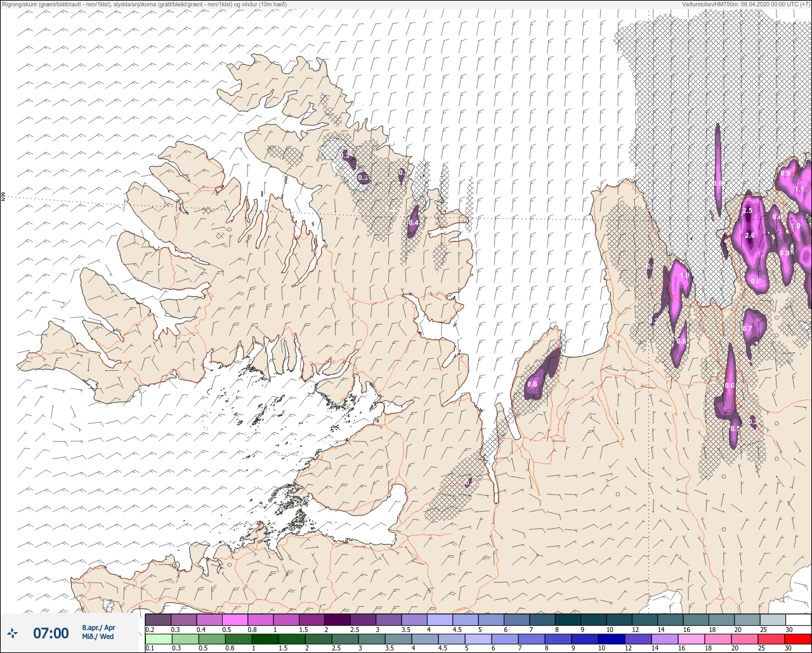The width and height of the screenshot is (812, 653).
Task: Click the light lavender 4 snow scale swatch
Action: [440, 619]
